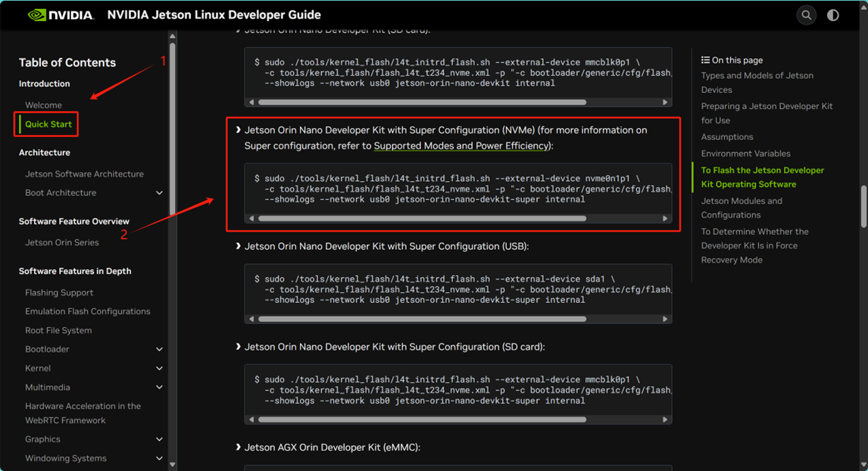Click the page's main vertical scrollbar thumb
This screenshot has height=471, width=868.
coord(863,207)
